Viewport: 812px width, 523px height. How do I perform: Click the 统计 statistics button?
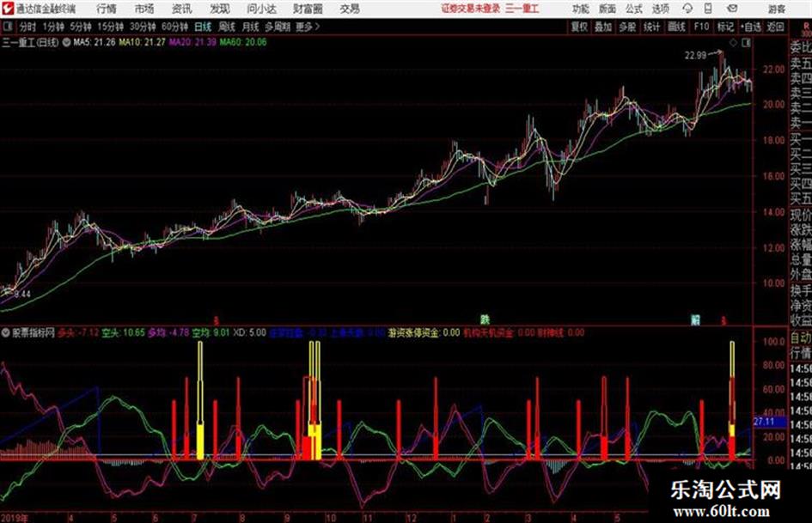[x=651, y=27]
